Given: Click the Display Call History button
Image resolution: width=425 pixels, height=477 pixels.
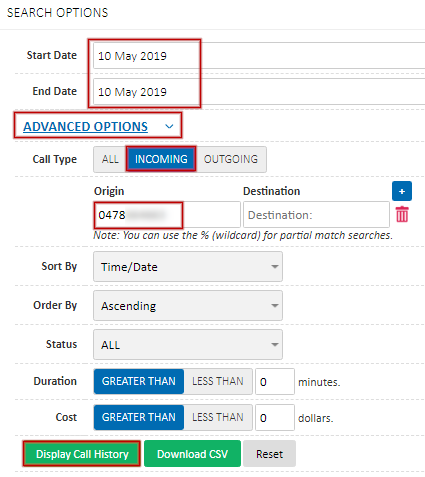Looking at the screenshot, I should pyautogui.click(x=82, y=454).
